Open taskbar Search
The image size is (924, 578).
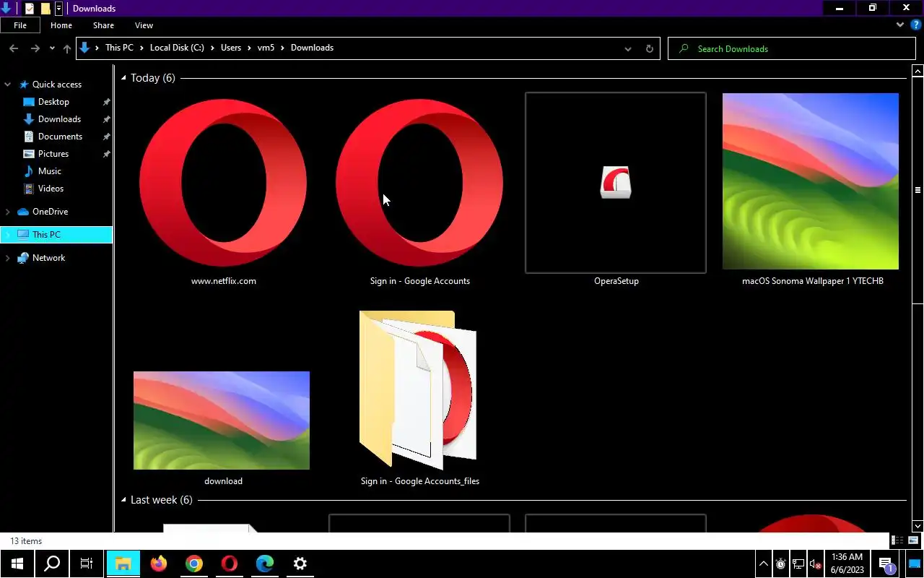[52, 564]
